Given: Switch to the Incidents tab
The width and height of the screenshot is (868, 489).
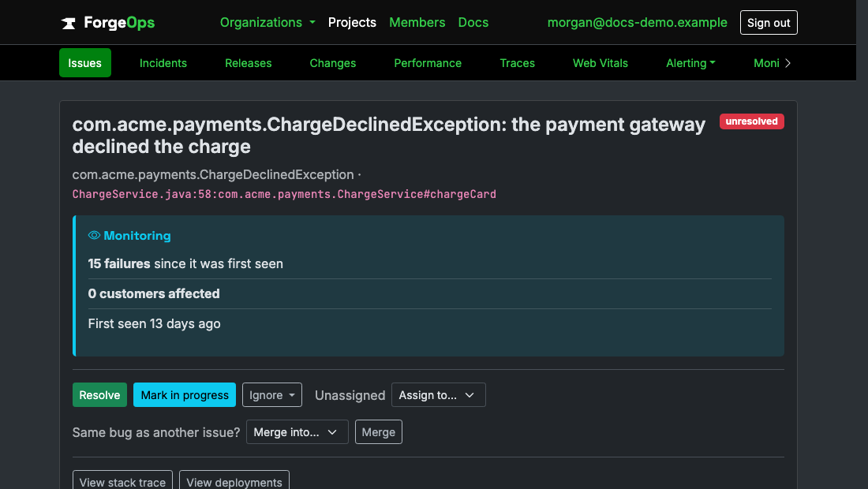Looking at the screenshot, I should [163, 63].
